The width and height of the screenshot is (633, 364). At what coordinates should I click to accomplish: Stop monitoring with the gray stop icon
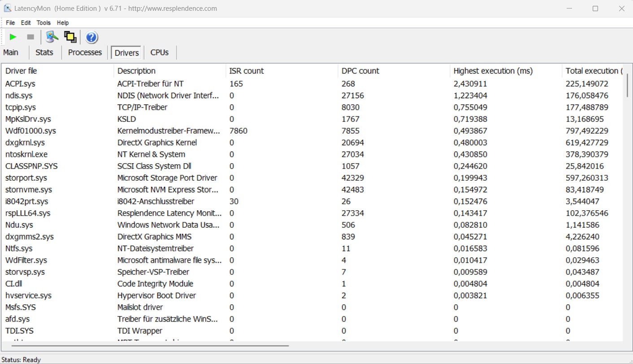(x=30, y=37)
